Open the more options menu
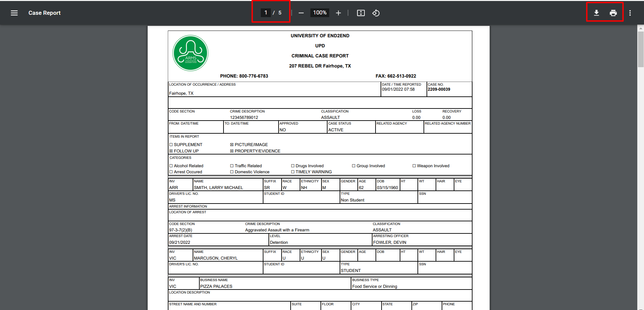Screen dimensions: 644x310 630,13
